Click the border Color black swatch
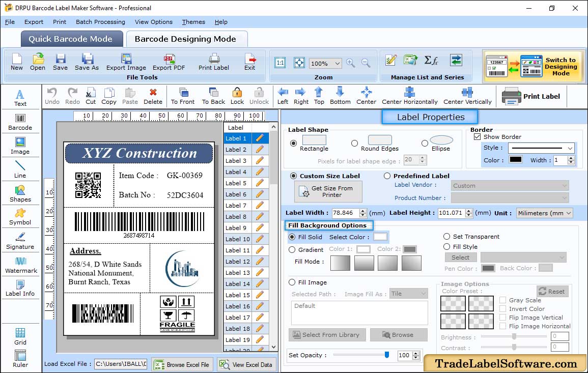Screen dimensions: 588x373 pos(516,159)
